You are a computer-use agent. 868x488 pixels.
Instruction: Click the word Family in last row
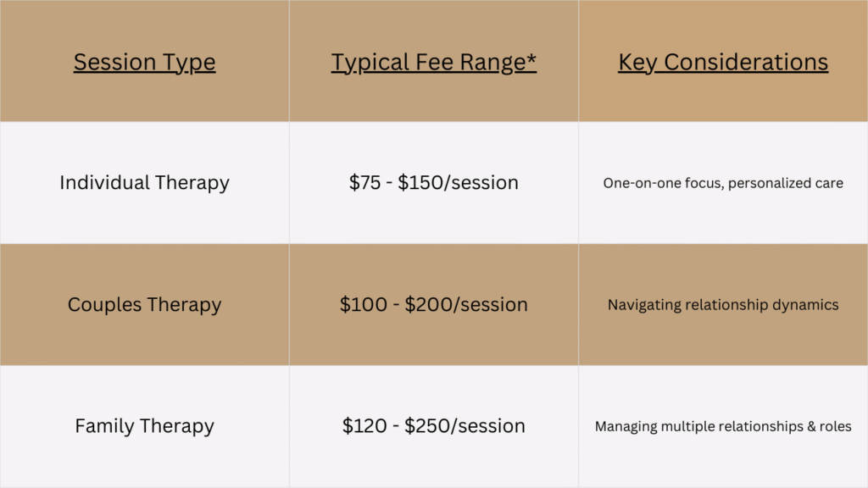[104, 426]
